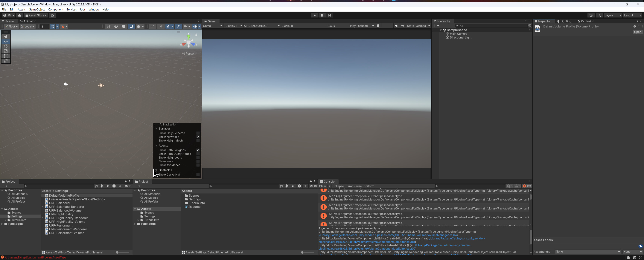Open the GameObject menu
This screenshot has width=644, height=260.
pos(36,10)
